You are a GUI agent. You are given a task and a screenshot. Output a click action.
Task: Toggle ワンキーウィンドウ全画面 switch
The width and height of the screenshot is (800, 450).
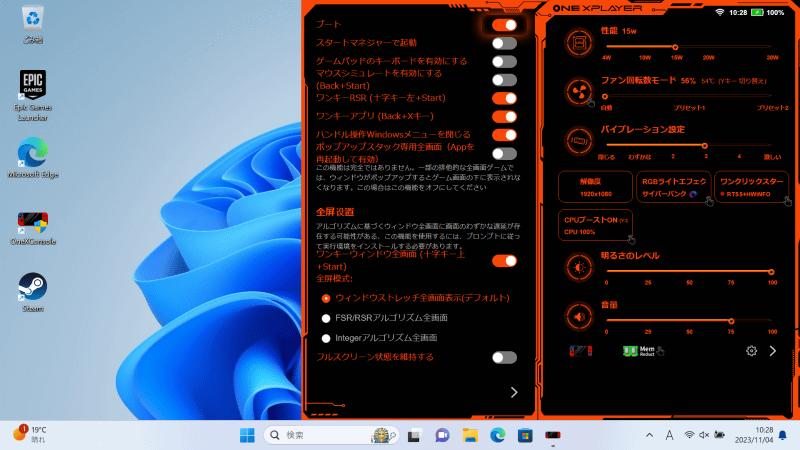505,261
